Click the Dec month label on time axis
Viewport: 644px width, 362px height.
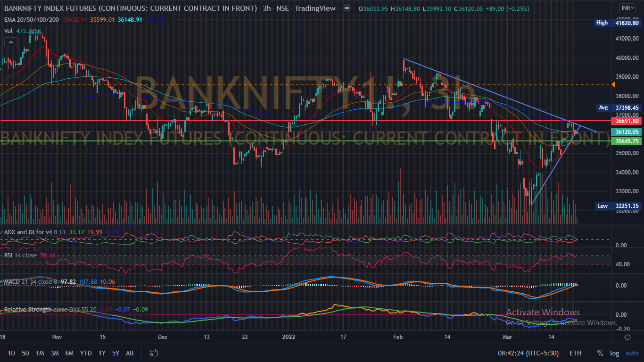[163, 337]
